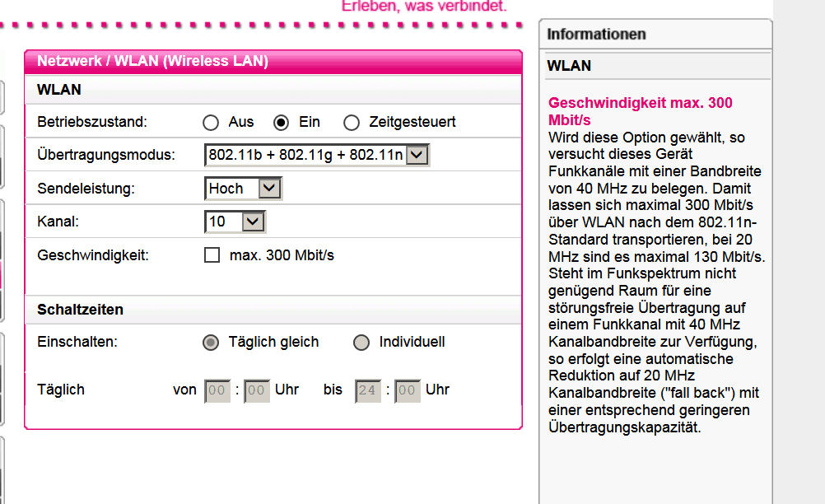Enable the max. 300 Mbit/s checkbox
Image resolution: width=825 pixels, height=504 pixels.
(x=212, y=255)
